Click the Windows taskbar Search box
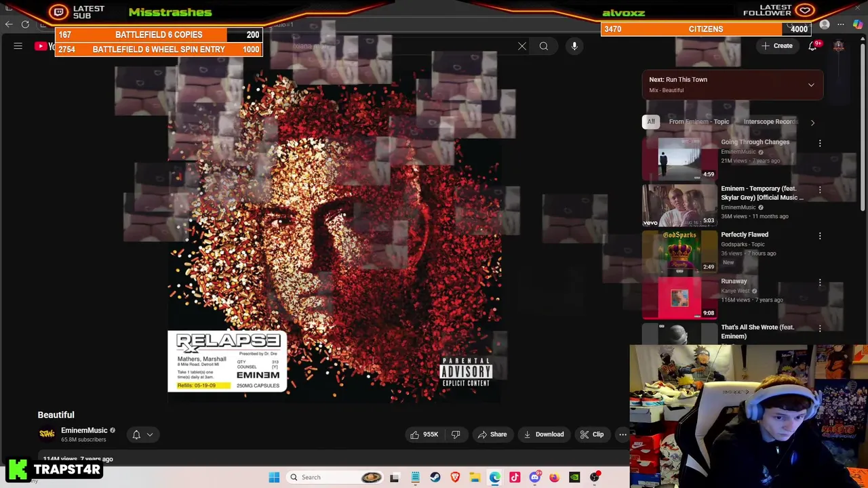The image size is (868, 488). (335, 477)
